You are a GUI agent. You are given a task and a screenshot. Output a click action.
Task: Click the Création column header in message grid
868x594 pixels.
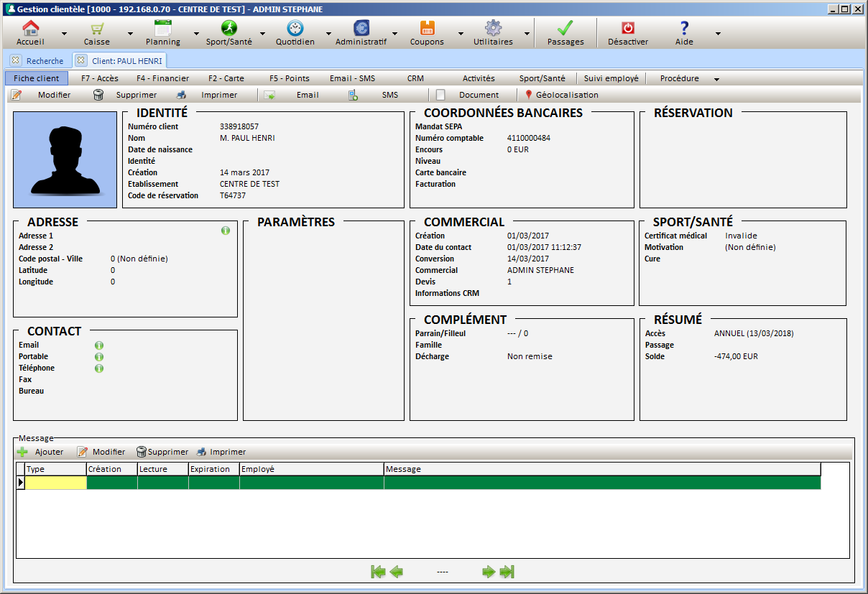click(112, 469)
